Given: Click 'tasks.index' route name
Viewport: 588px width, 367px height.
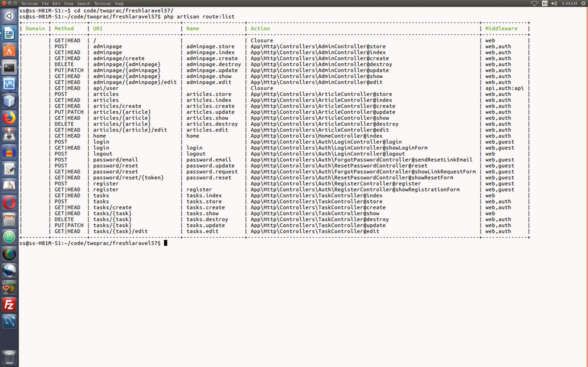Looking at the screenshot, I should tap(204, 195).
